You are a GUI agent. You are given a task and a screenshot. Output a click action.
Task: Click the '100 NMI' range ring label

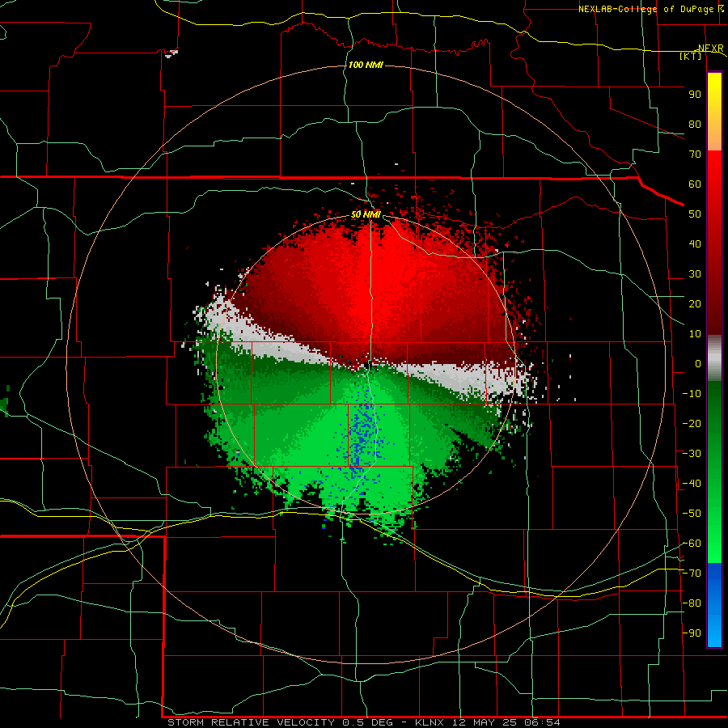point(366,65)
